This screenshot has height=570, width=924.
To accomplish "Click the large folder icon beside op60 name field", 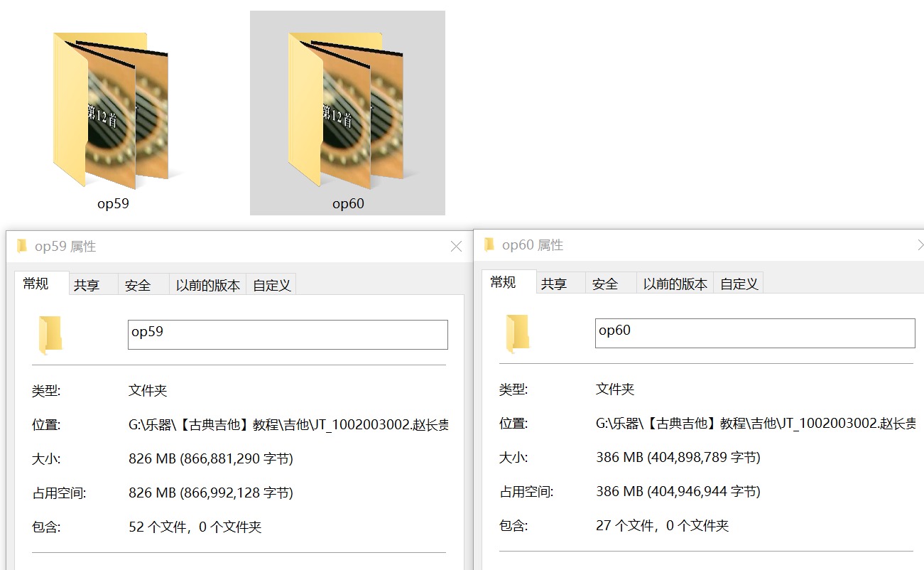I will [518, 334].
